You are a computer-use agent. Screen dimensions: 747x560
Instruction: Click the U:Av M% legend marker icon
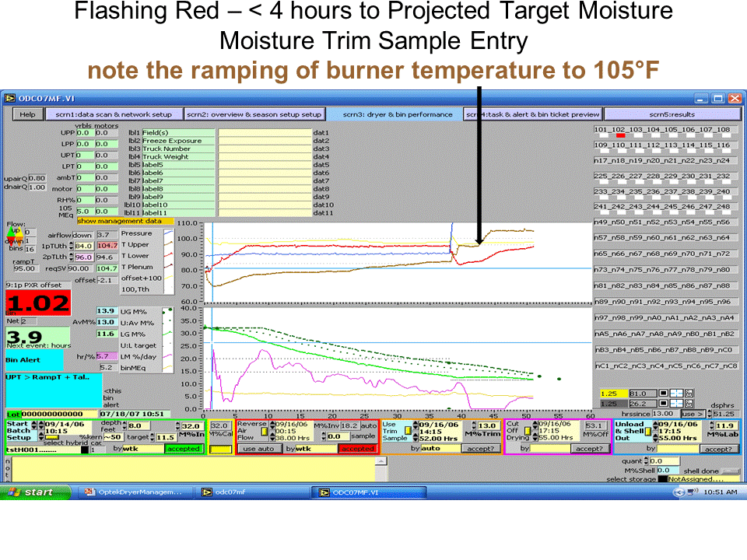tap(167, 323)
